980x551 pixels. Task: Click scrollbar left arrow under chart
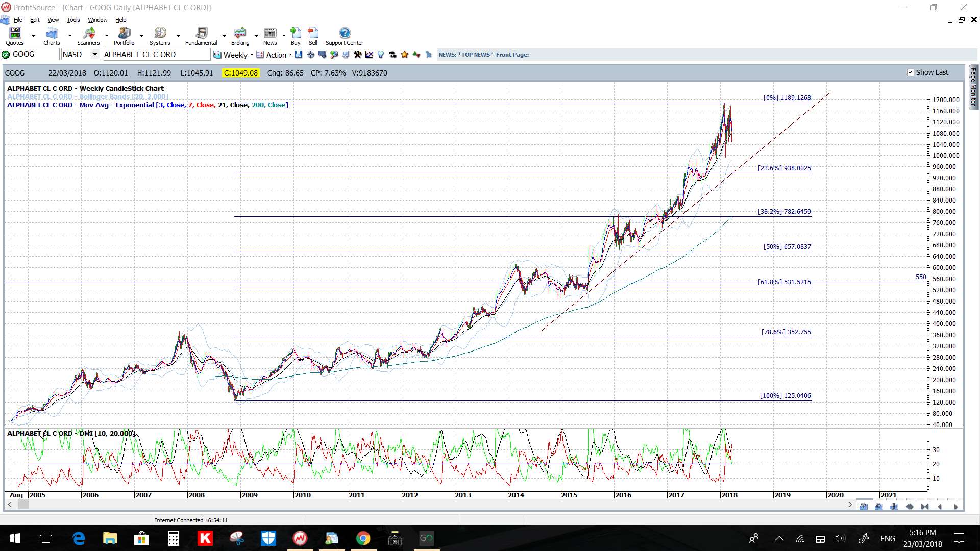[x=10, y=504]
